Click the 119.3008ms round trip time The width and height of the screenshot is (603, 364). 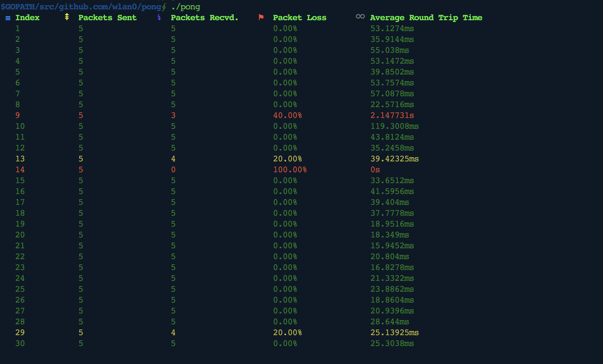(x=395, y=126)
